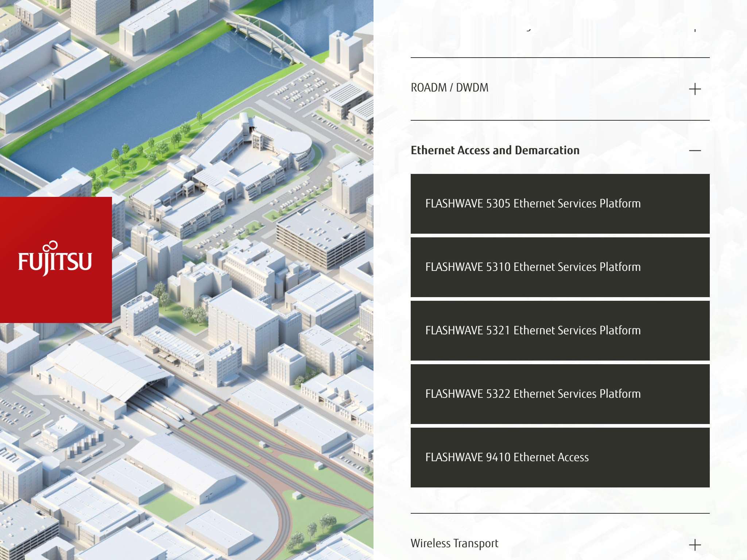Screen dimensions: 747x560
Task: Select FLASHWAVE 9410 Ethernet Access
Action: click(560, 458)
